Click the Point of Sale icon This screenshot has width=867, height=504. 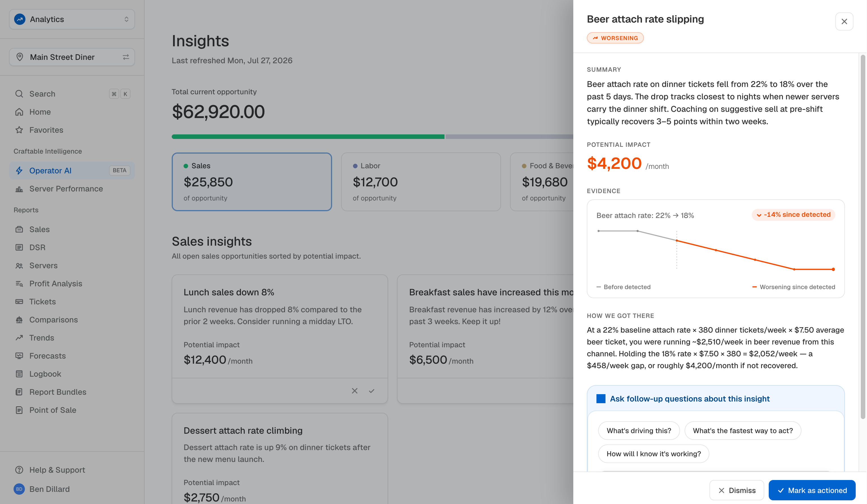[19, 410]
